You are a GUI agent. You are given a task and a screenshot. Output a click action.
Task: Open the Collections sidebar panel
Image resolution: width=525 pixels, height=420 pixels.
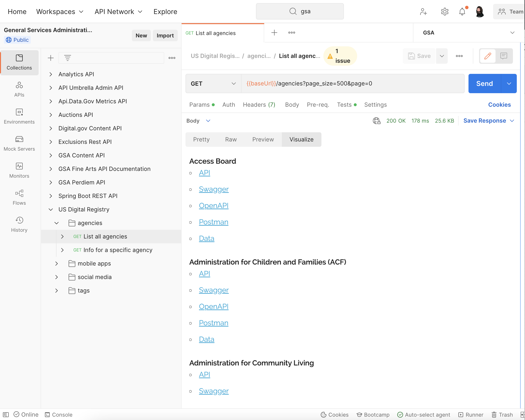pyautogui.click(x=19, y=62)
